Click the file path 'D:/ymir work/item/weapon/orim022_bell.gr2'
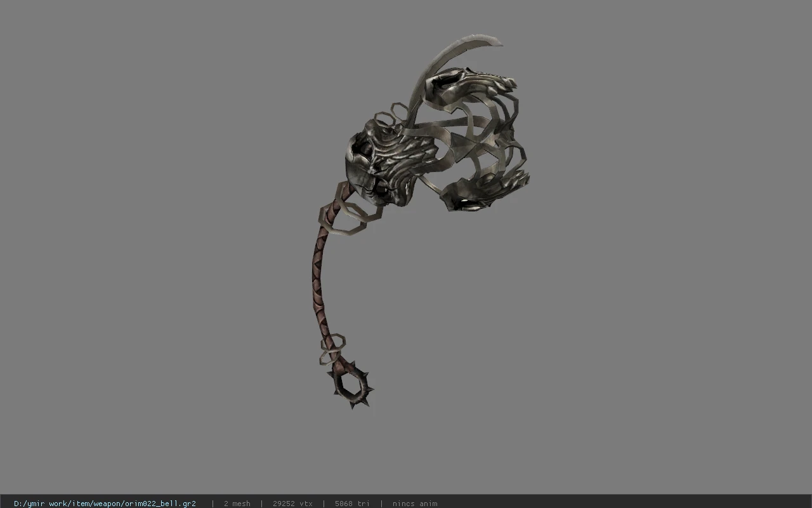812x508 pixels. tap(105, 504)
